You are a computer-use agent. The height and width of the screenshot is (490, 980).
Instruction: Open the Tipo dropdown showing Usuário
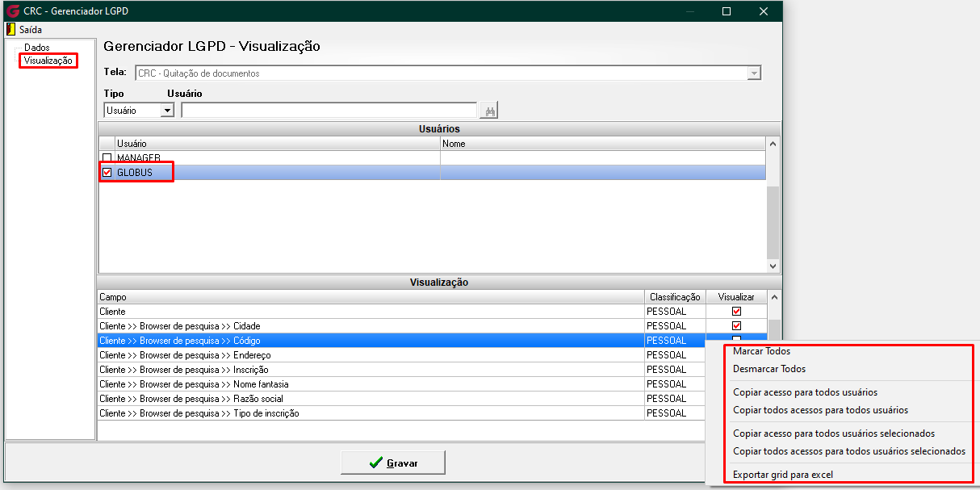167,111
